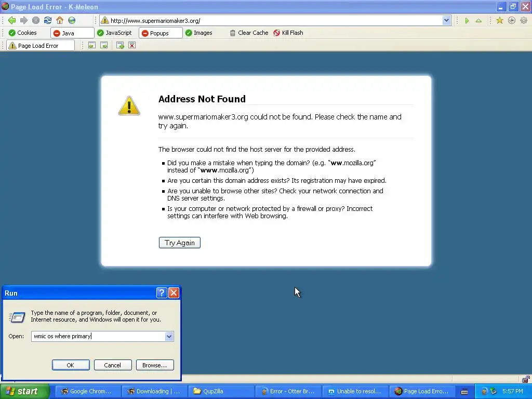This screenshot has height=399, width=532.
Task: Select the Page Load Error tab
Action: pos(41,46)
